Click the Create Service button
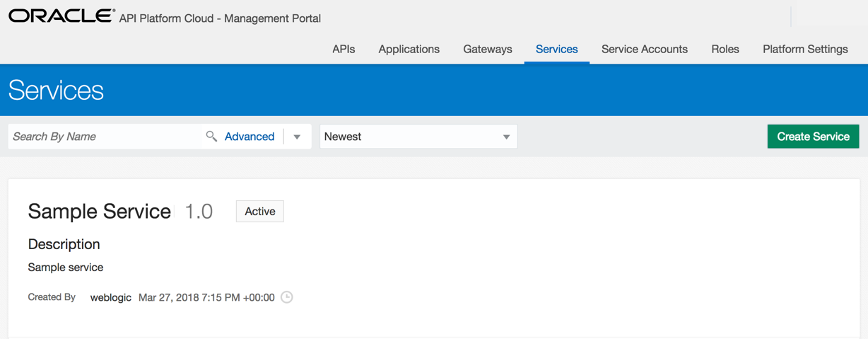Screen dimensions: 868x339 pos(813,137)
